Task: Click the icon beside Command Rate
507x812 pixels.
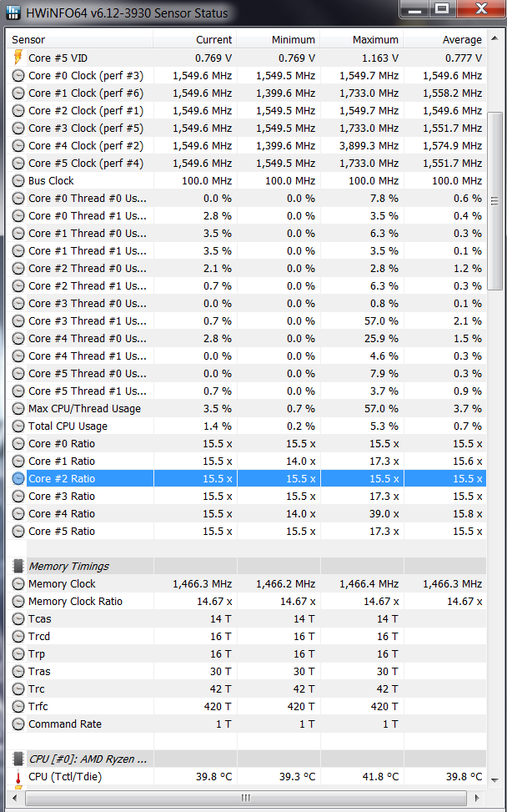Action: pyautogui.click(x=18, y=724)
